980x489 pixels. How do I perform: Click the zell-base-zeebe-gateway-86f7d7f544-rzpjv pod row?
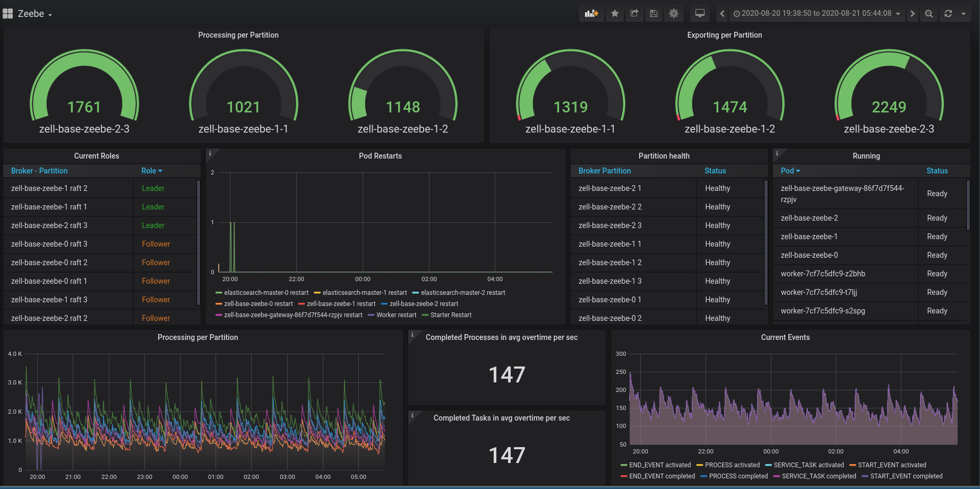click(869, 194)
